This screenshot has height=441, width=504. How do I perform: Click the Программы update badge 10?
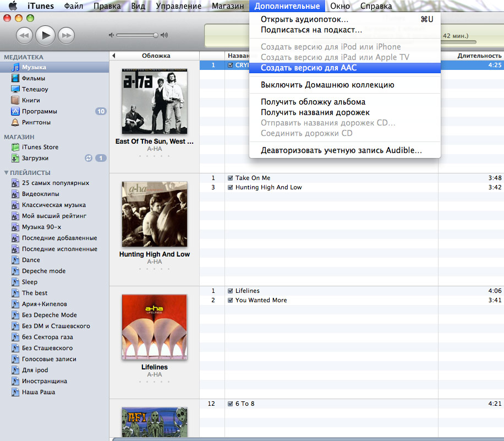(101, 111)
